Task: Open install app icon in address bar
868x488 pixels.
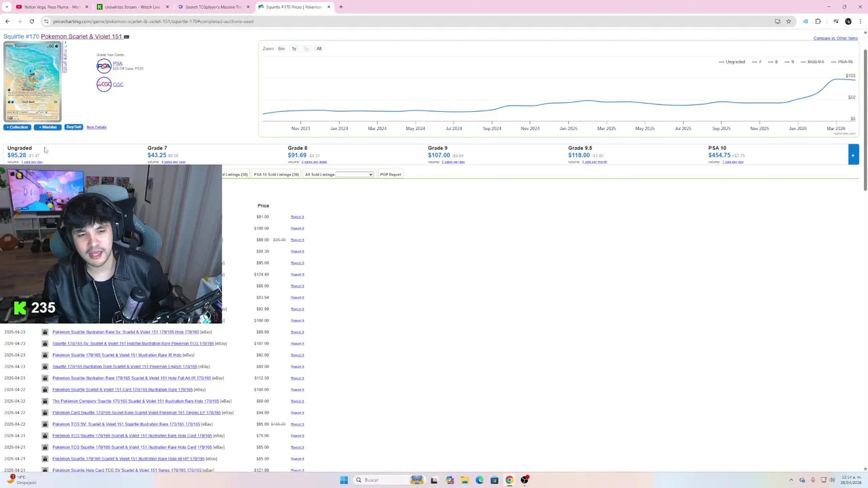Action: point(777,21)
